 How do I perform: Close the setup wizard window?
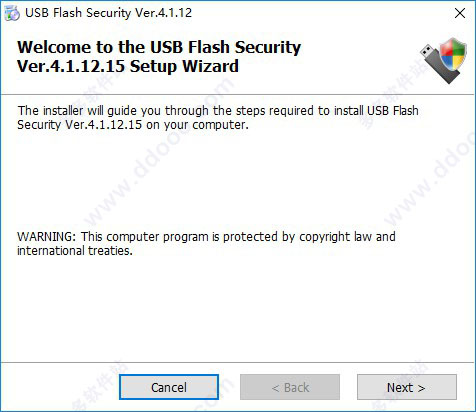(x=460, y=13)
